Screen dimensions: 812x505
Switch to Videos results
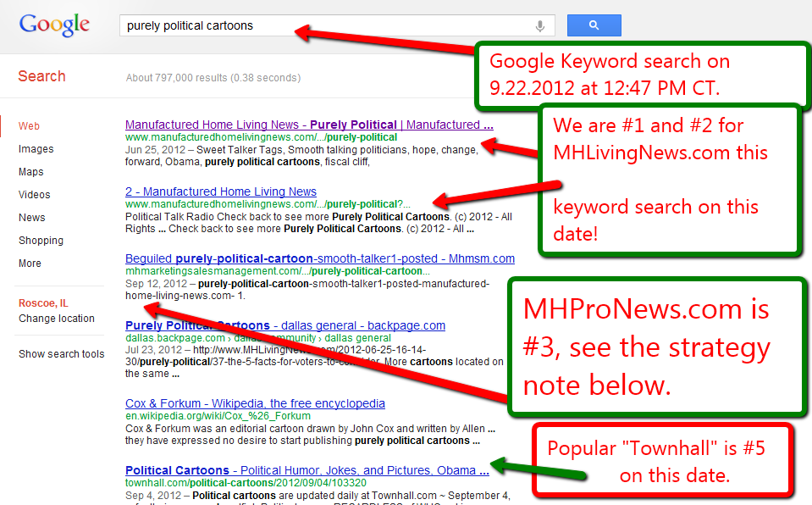35,195
